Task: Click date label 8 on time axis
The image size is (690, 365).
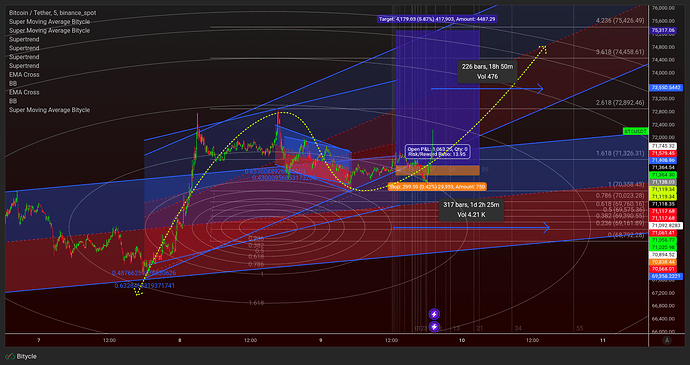Action: pos(180,340)
